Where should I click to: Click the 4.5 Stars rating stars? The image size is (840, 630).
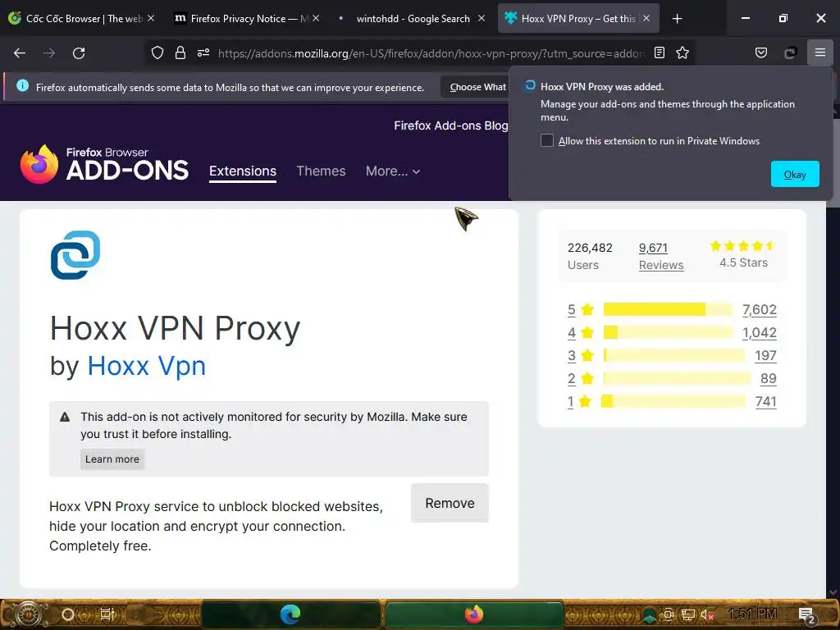742,246
